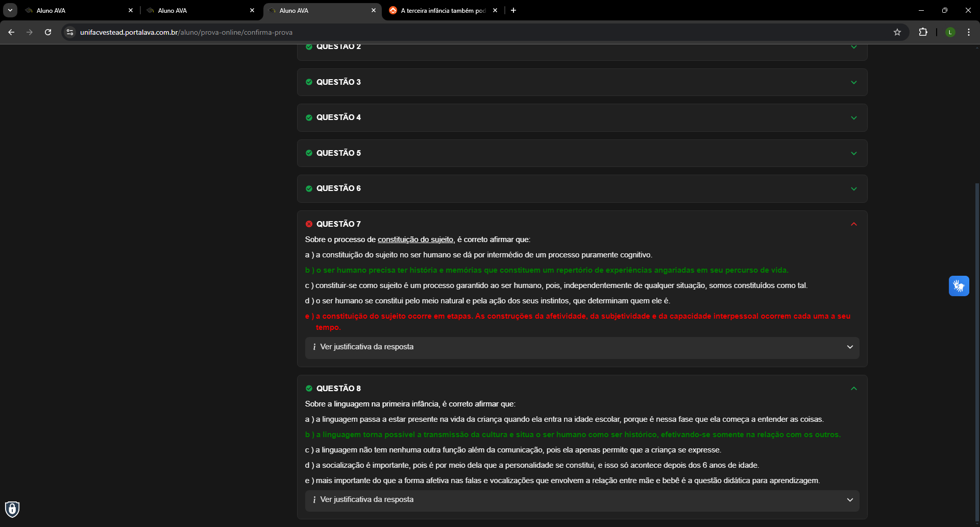Collapse QUESTÃO 7 using the red chevron
980x527 pixels.
[853, 224]
